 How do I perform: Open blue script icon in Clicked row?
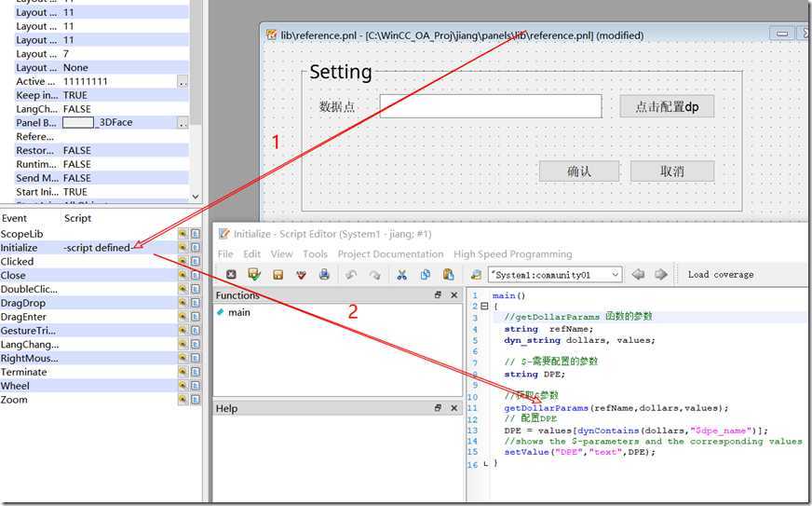coord(196,261)
